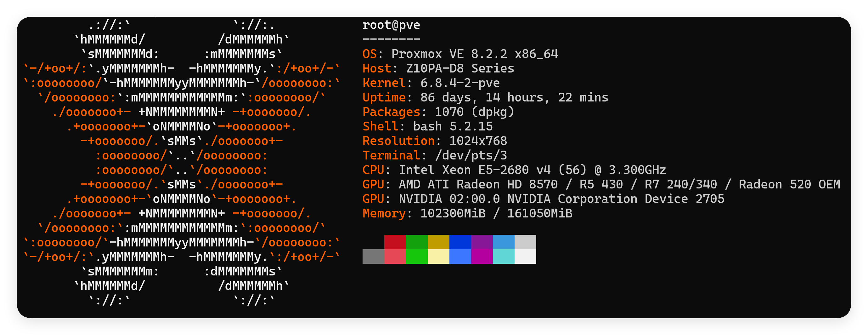
Task: Click the Uptime label
Action: point(384,97)
